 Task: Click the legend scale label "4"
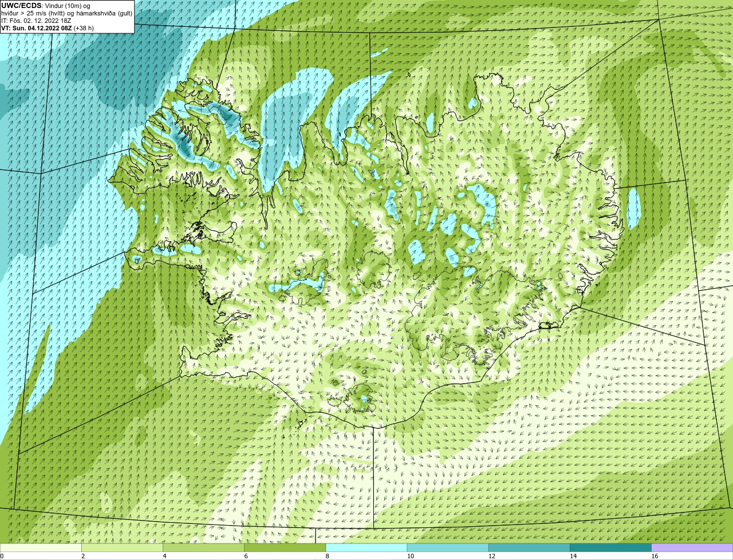165,556
